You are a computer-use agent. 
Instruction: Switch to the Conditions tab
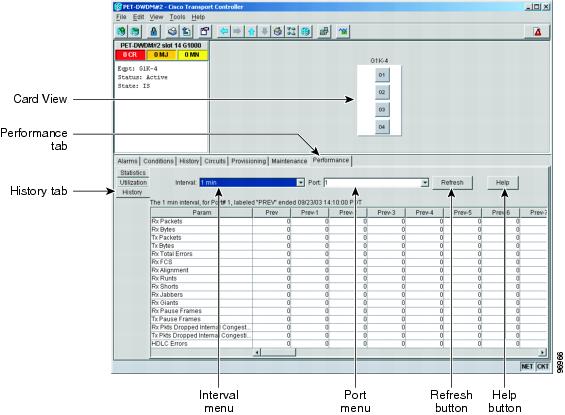click(x=158, y=161)
